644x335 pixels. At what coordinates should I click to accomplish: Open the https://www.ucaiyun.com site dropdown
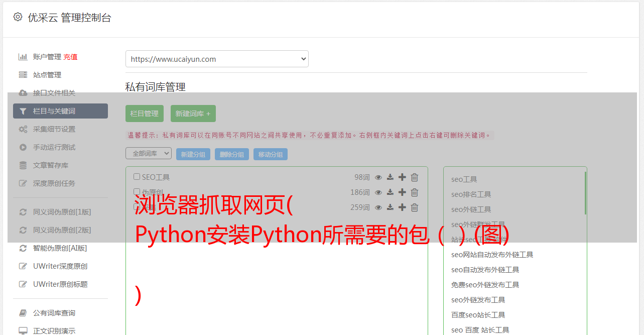coord(217,59)
